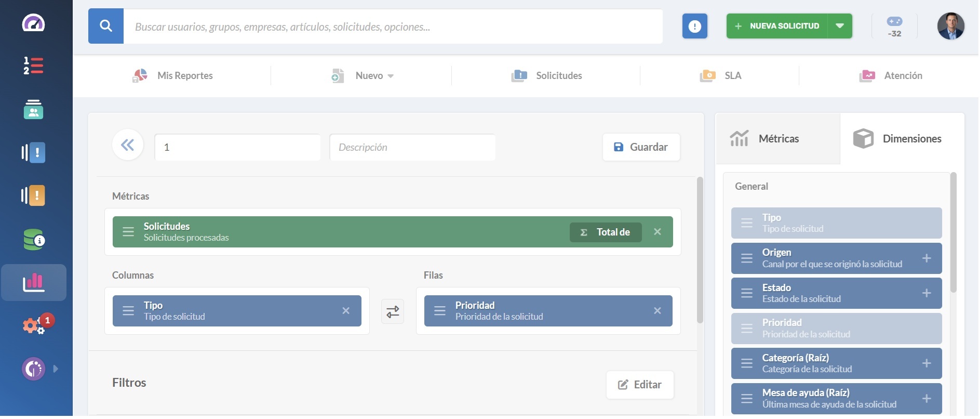Viewport: 980px width, 419px height.
Task: Click drag handle of Solicitudes metric
Action: (128, 232)
